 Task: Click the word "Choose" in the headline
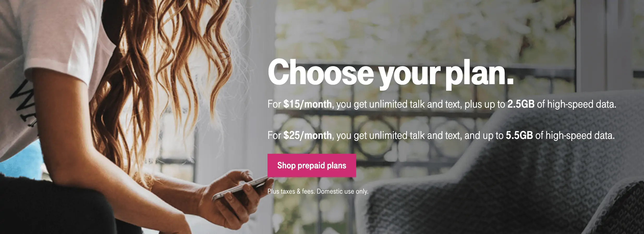point(321,72)
